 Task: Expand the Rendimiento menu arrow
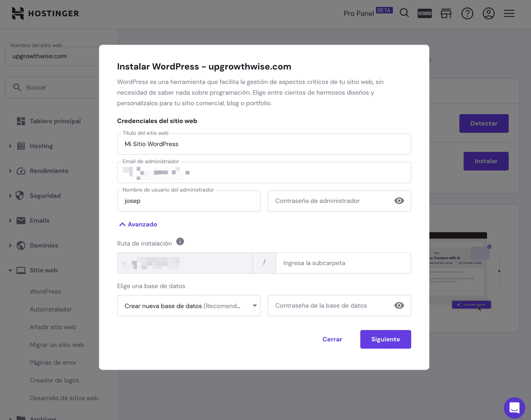coord(10,171)
